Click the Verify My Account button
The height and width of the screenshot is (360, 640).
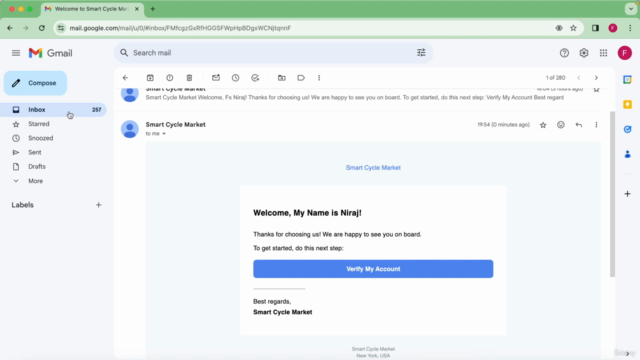pos(373,269)
